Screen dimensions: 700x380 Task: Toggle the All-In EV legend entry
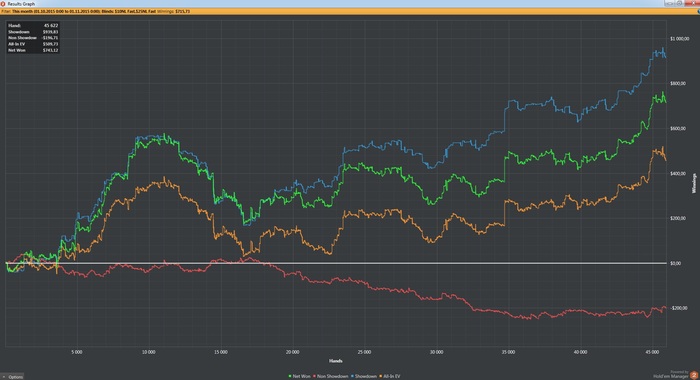click(x=390, y=376)
